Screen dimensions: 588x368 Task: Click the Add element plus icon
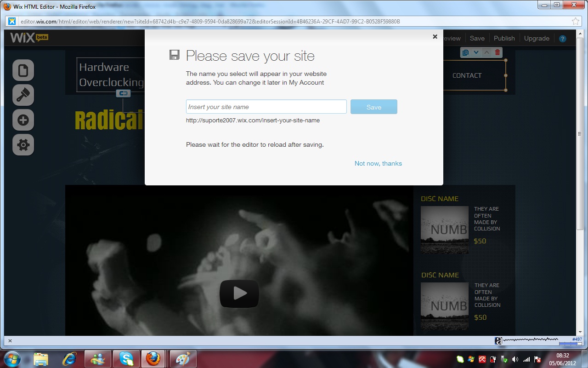point(23,120)
